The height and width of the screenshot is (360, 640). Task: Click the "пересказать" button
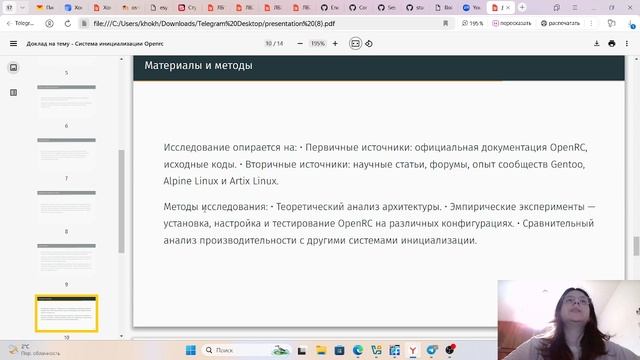pos(512,24)
